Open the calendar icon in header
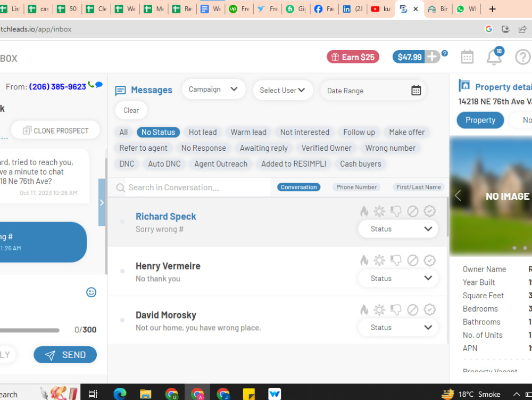 click(x=467, y=57)
